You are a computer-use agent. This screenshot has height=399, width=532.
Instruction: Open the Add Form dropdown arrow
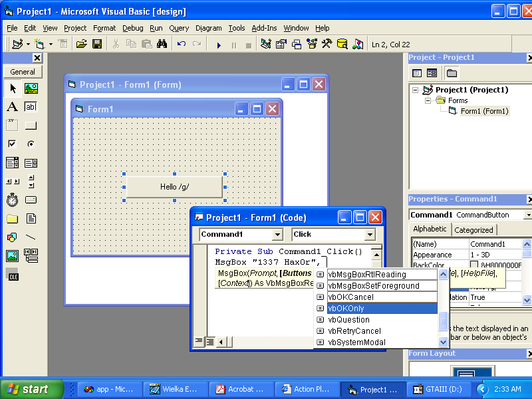(51, 44)
